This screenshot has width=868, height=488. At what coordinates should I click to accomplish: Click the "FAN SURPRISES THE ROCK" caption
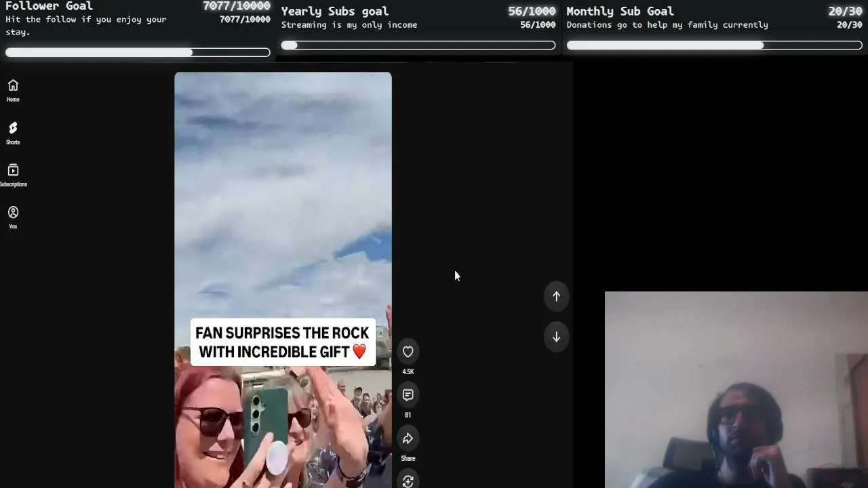[x=283, y=342]
